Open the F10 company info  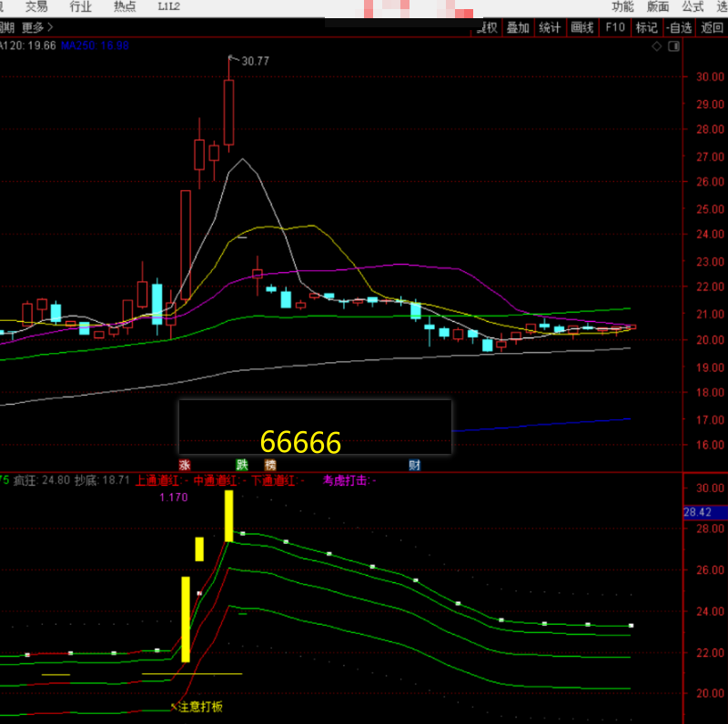(x=615, y=28)
